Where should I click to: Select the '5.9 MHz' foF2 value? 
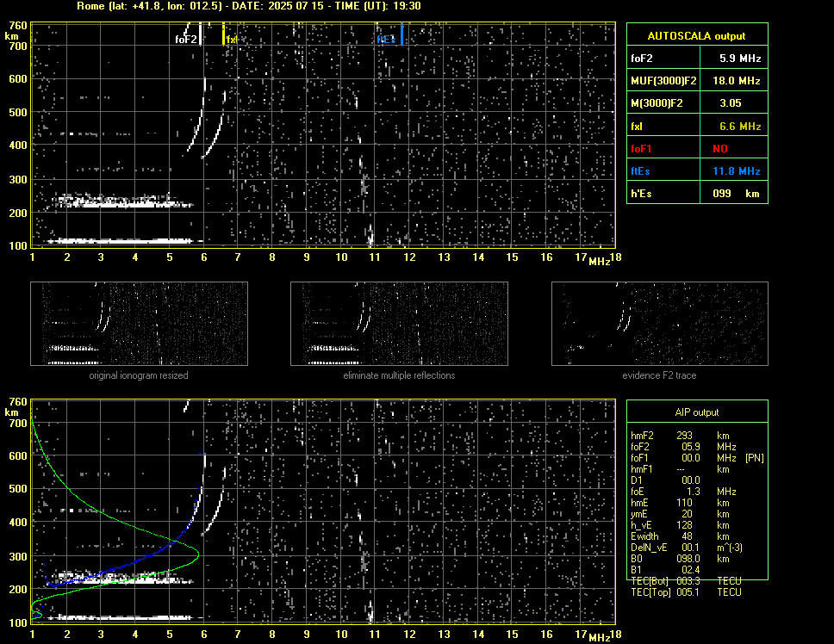[x=740, y=59]
